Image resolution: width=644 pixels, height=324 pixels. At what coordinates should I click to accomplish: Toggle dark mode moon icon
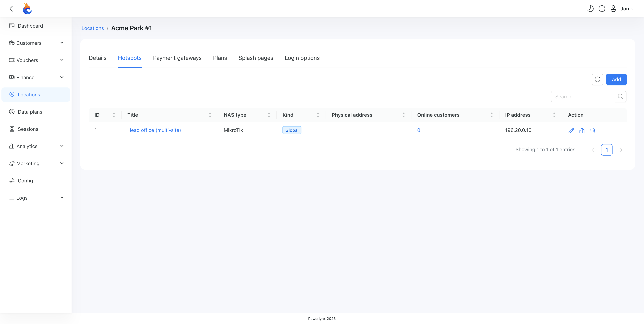pyautogui.click(x=590, y=9)
